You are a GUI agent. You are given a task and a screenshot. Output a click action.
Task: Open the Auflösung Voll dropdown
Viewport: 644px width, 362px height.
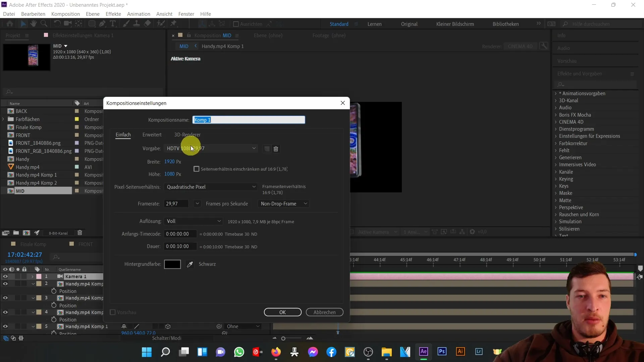coord(194,221)
